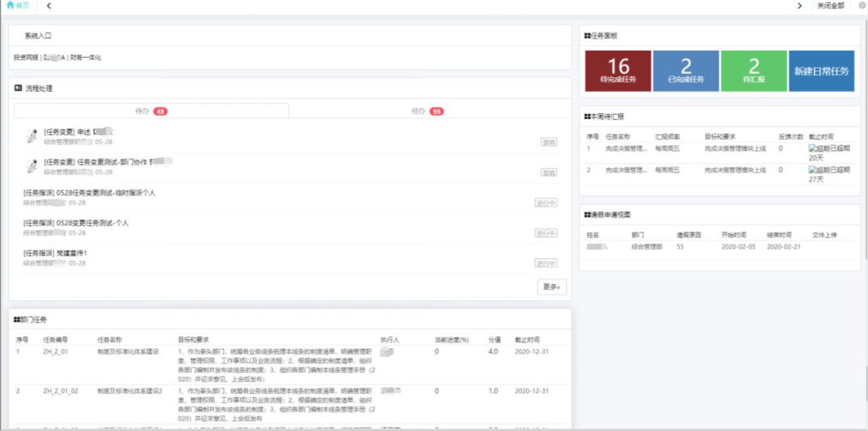Open the 投资网报 system link
This screenshot has height=431, width=868.
pyautogui.click(x=26, y=58)
